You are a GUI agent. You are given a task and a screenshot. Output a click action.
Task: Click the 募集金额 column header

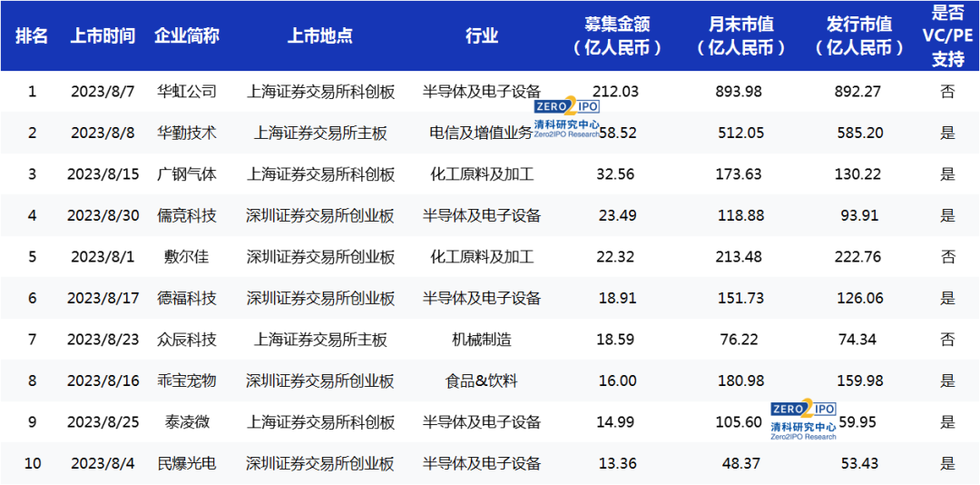pos(617,35)
